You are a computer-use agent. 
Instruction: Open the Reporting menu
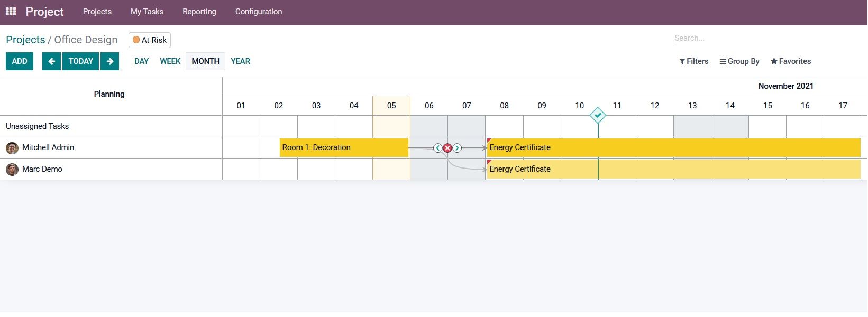tap(199, 12)
